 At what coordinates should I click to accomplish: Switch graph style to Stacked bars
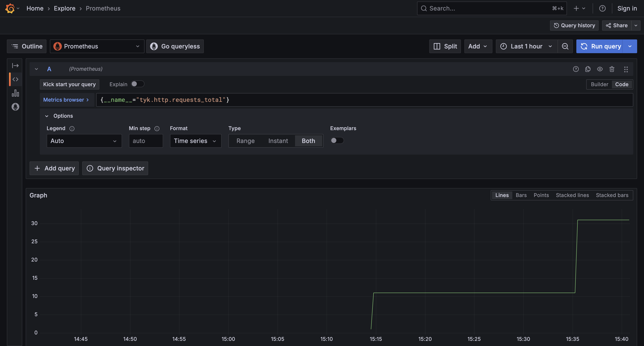tap(612, 195)
